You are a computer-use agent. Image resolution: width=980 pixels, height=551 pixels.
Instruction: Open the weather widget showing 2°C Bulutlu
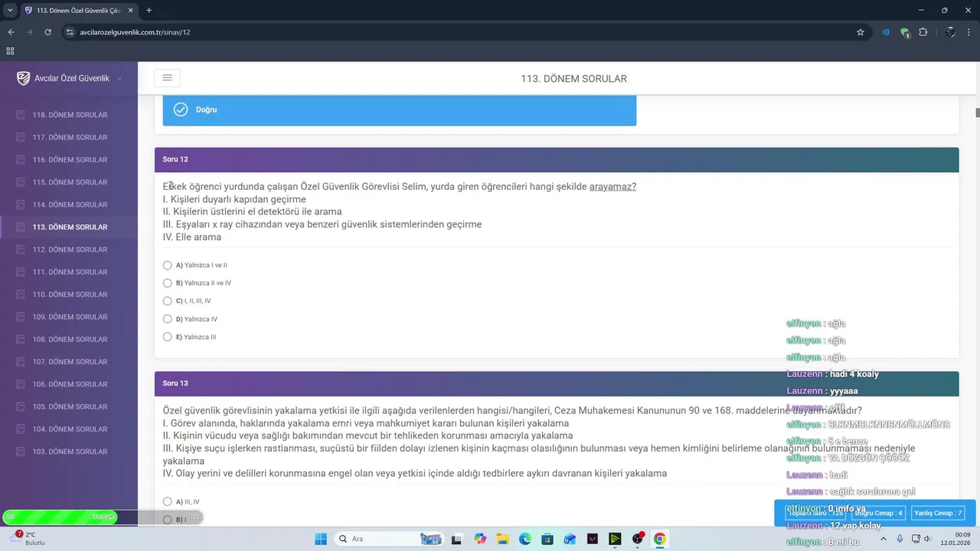pyautogui.click(x=27, y=539)
